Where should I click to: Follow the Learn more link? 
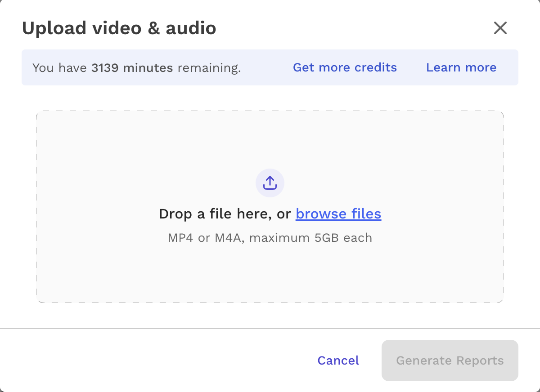(x=461, y=67)
